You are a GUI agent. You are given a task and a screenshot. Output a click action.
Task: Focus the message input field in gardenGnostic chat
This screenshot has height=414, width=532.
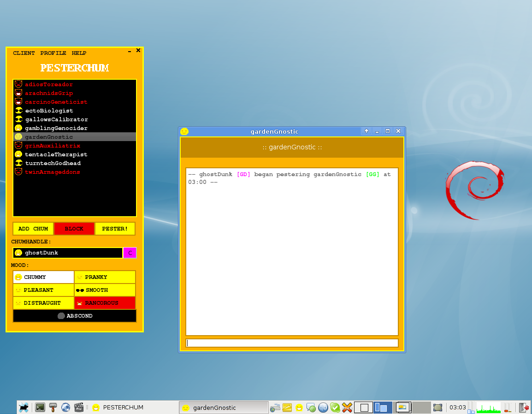coord(292,343)
